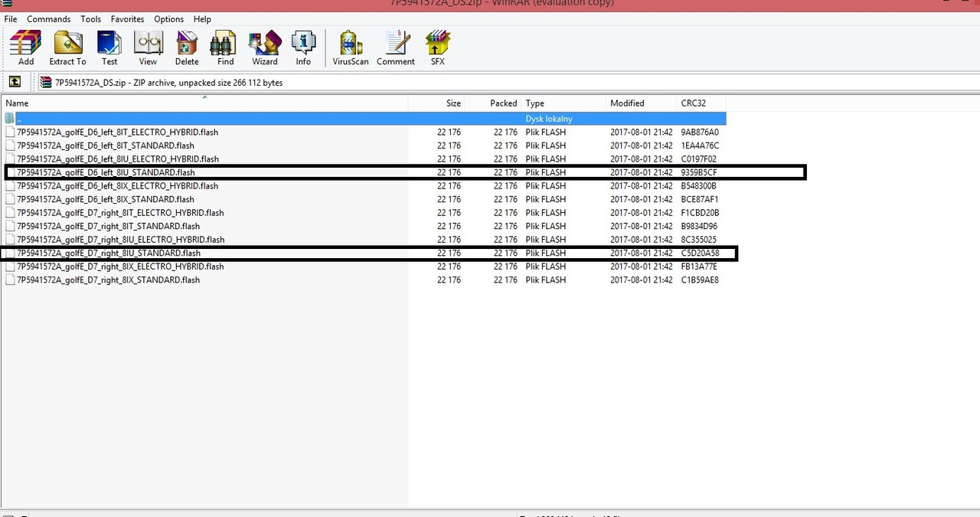Click CRC32 value B548300B
980x517 pixels.
pos(699,186)
